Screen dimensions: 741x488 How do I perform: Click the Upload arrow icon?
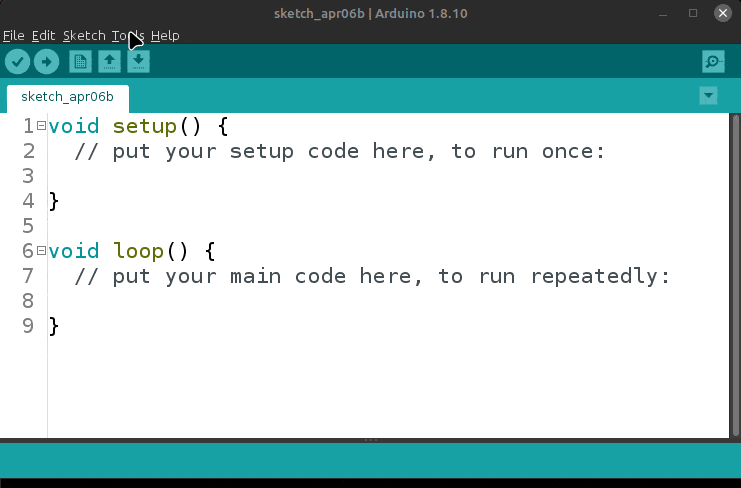46,62
